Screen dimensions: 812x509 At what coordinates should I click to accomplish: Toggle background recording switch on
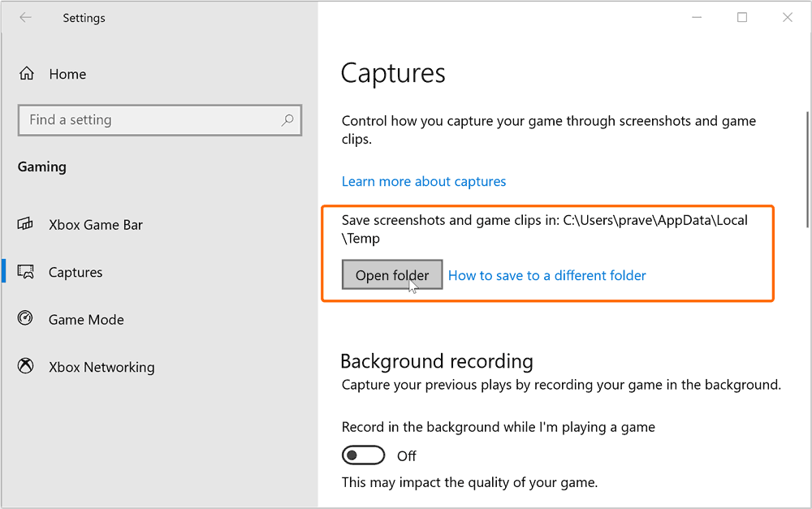[364, 455]
